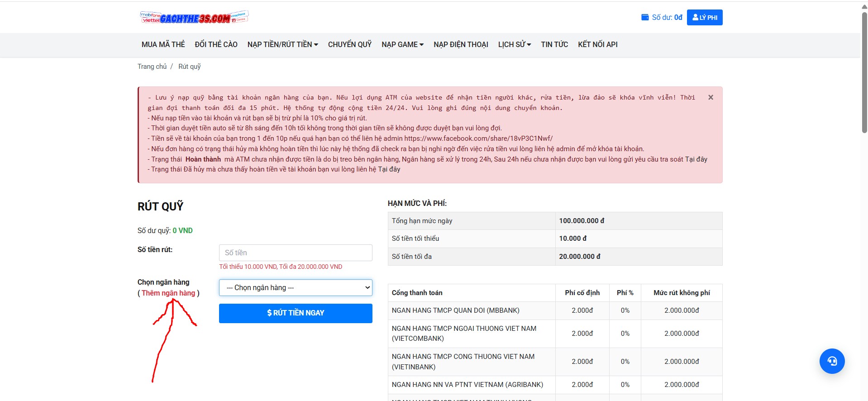Open the ĐỔI THẺ CÀO menu item
The width and height of the screenshot is (868, 401).
tap(216, 44)
